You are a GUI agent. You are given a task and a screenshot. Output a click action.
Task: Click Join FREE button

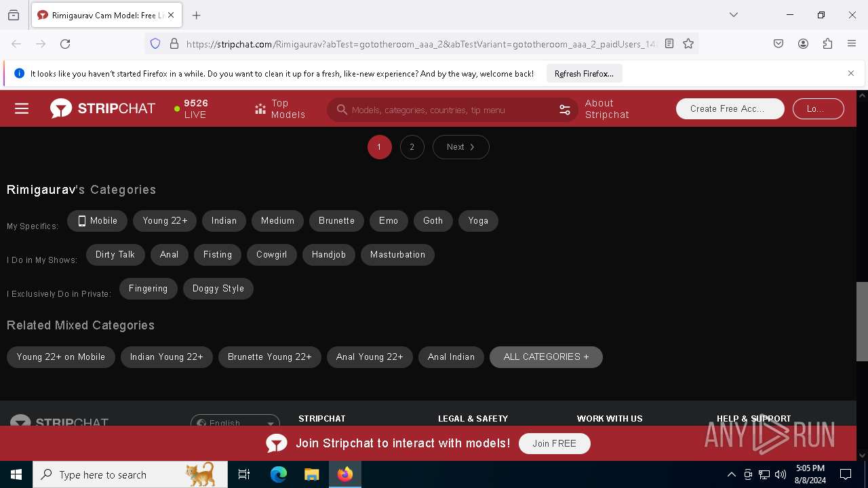click(554, 443)
